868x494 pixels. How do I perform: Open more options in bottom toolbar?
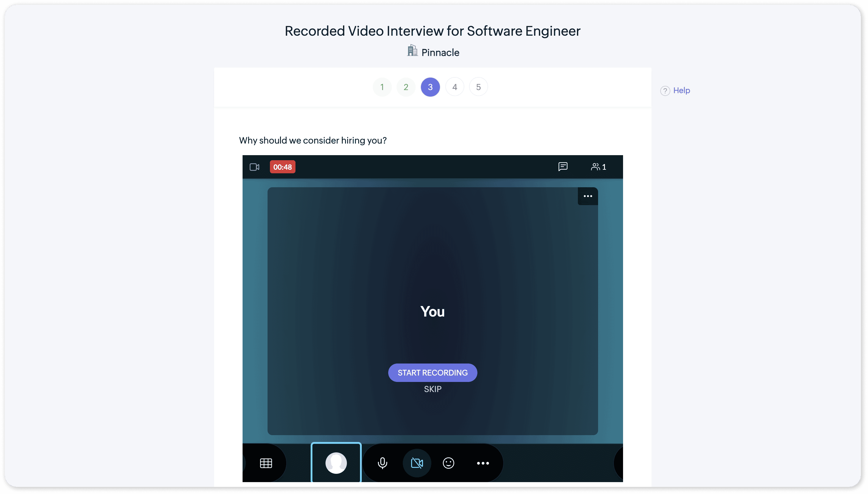pyautogui.click(x=482, y=463)
